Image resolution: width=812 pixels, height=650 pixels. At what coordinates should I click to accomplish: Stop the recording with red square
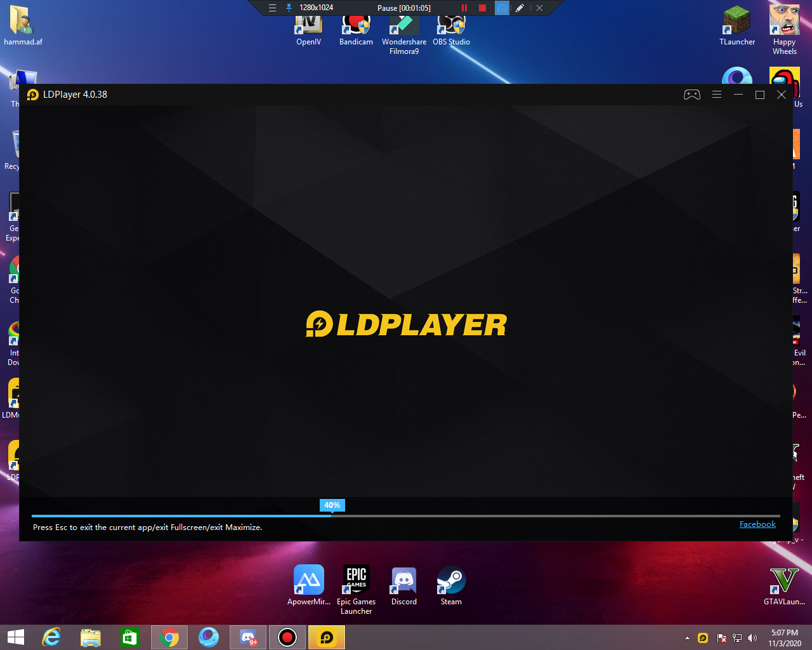[482, 8]
